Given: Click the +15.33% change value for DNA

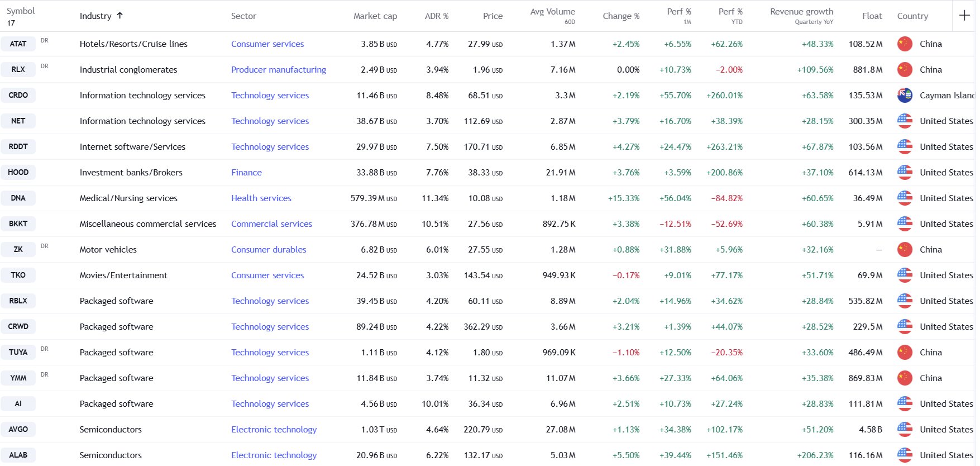Looking at the screenshot, I should (x=624, y=198).
